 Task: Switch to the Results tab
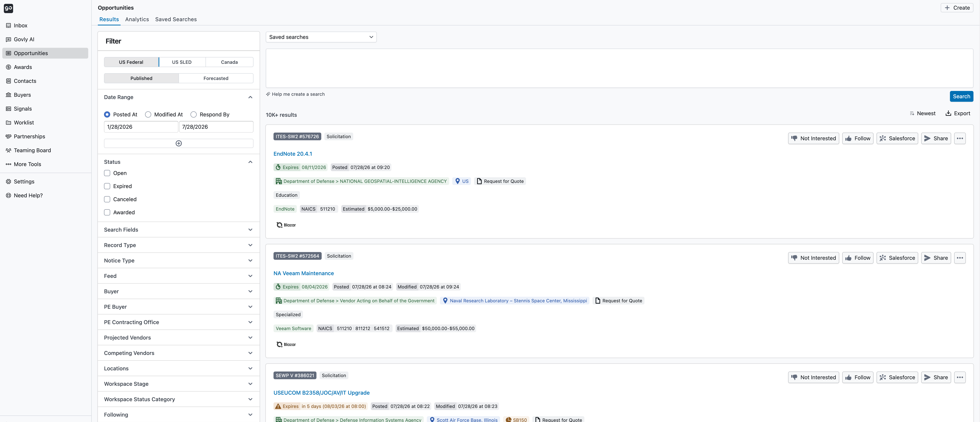click(x=109, y=19)
